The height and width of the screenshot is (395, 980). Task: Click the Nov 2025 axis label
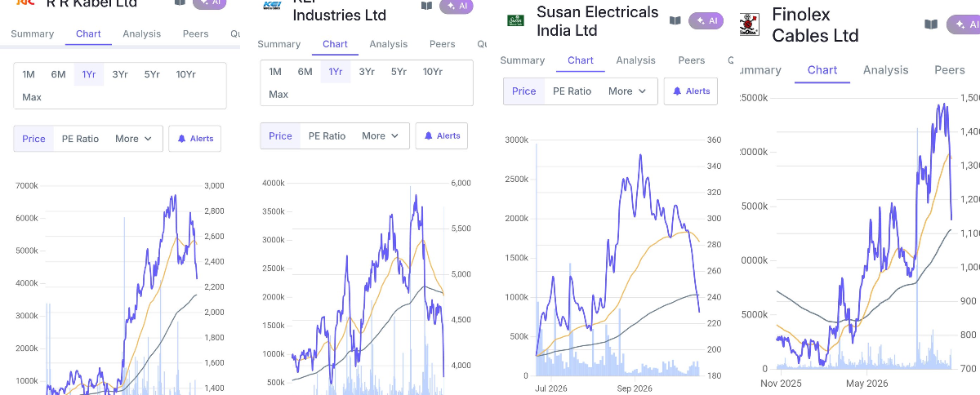[781, 383]
